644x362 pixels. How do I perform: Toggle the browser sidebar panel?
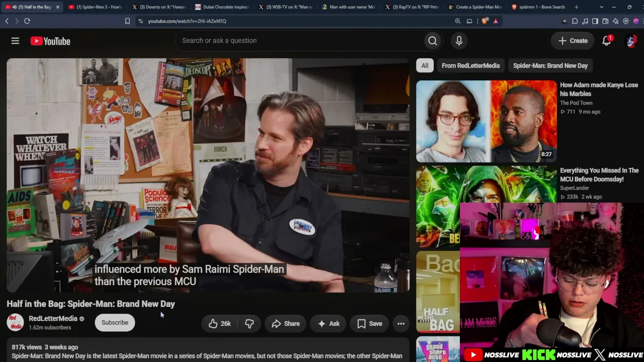pyautogui.click(x=595, y=21)
